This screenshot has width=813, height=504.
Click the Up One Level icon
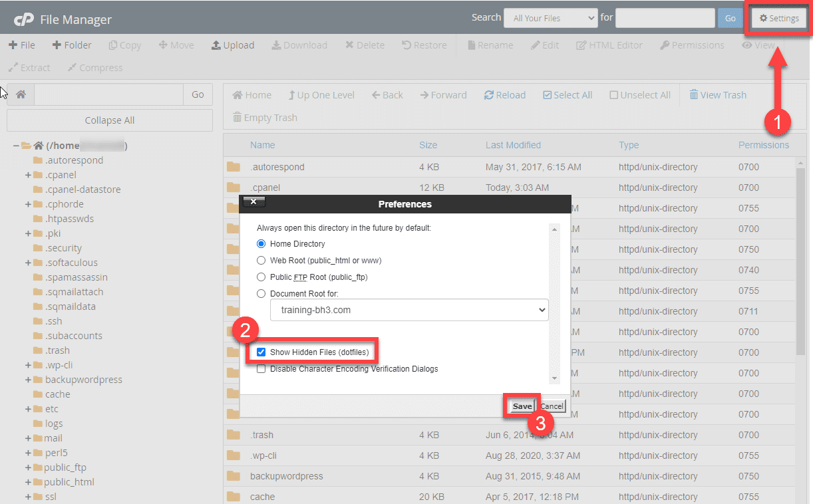291,95
